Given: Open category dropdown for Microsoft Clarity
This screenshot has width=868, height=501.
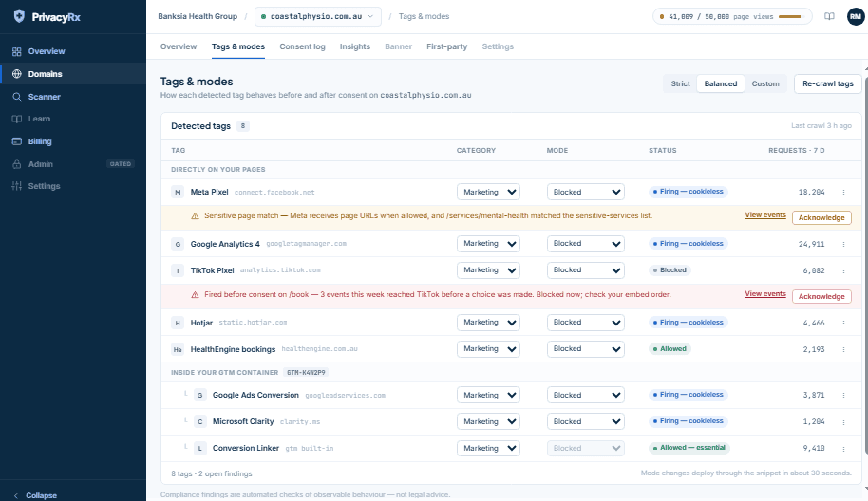Looking at the screenshot, I should (x=488, y=421).
